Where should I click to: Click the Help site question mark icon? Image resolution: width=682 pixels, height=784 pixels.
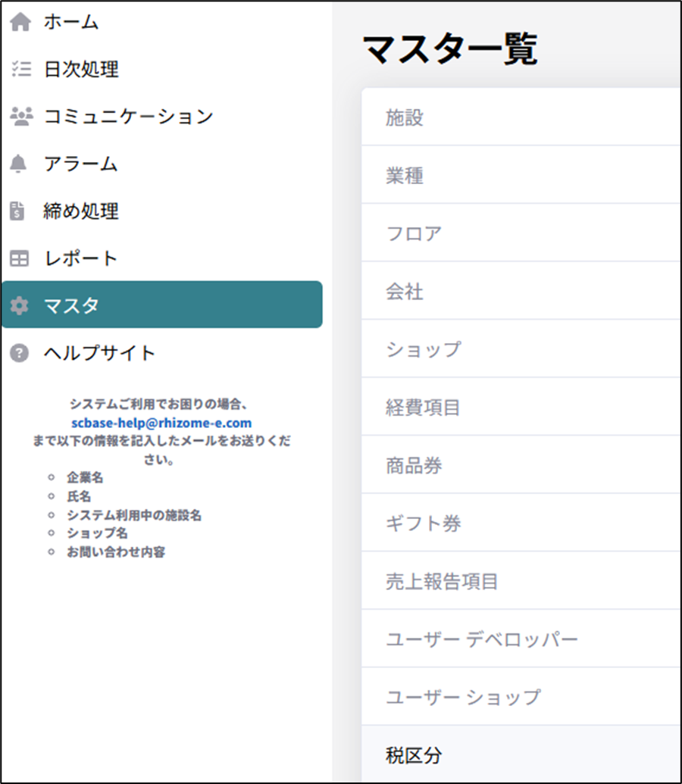pos(20,353)
